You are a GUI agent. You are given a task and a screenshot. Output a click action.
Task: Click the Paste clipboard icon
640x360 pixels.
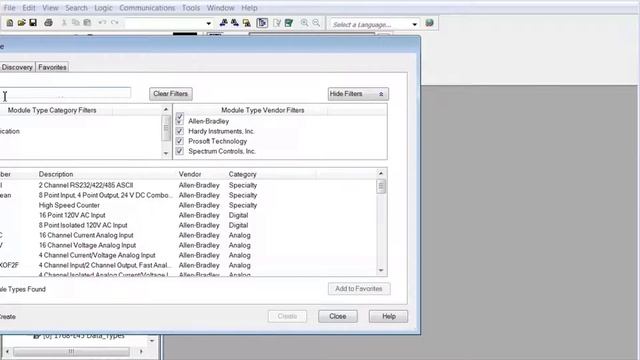(x=87, y=23)
